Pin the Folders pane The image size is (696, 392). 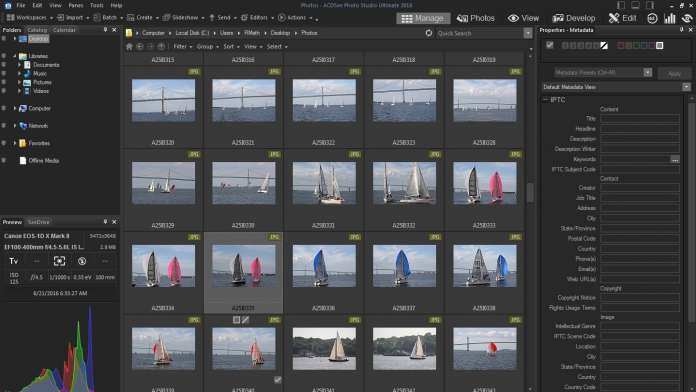(105, 30)
